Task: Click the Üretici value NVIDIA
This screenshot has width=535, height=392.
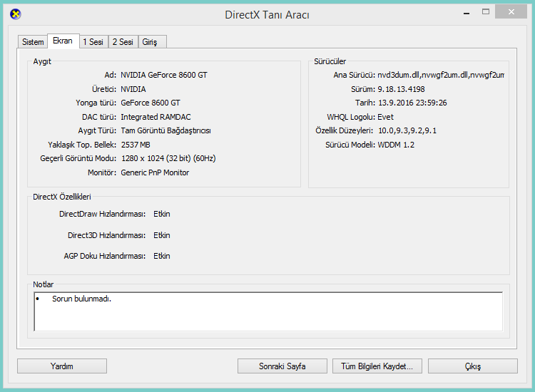Action: coord(133,89)
